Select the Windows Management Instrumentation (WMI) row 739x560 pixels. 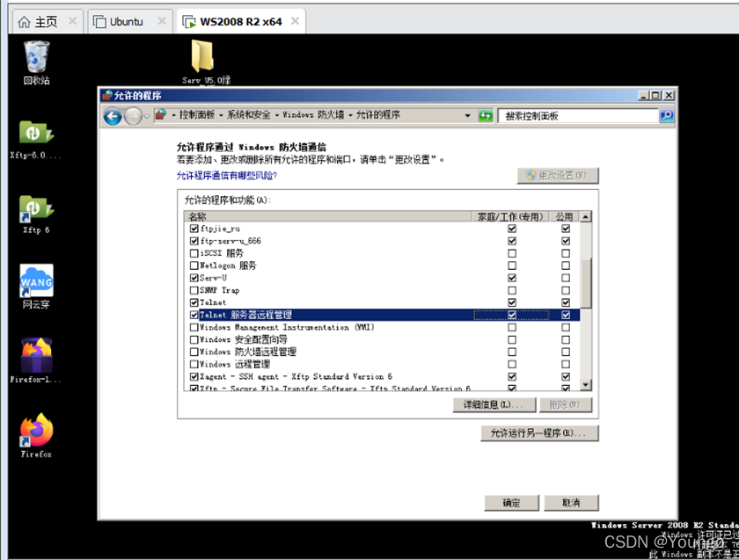[x=382, y=327]
